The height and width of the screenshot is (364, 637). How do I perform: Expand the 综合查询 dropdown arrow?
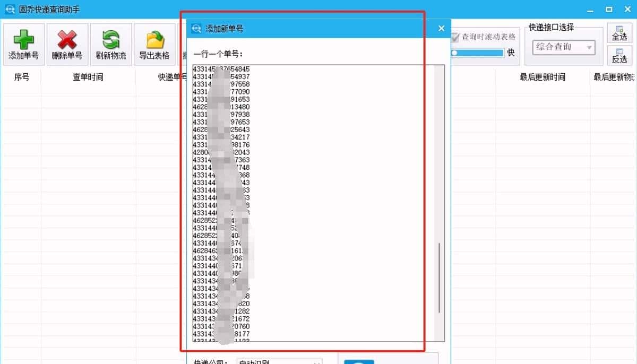[x=589, y=48]
